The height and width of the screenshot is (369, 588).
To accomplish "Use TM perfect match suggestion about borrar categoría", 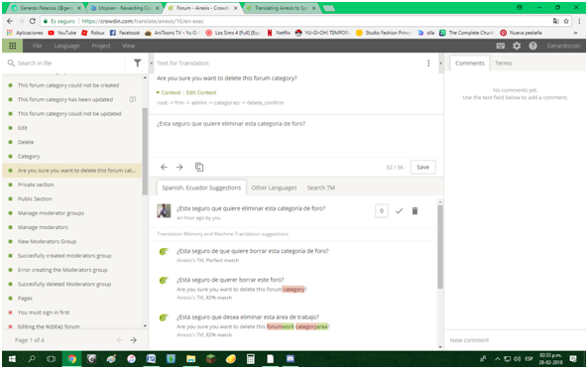I will (253, 251).
